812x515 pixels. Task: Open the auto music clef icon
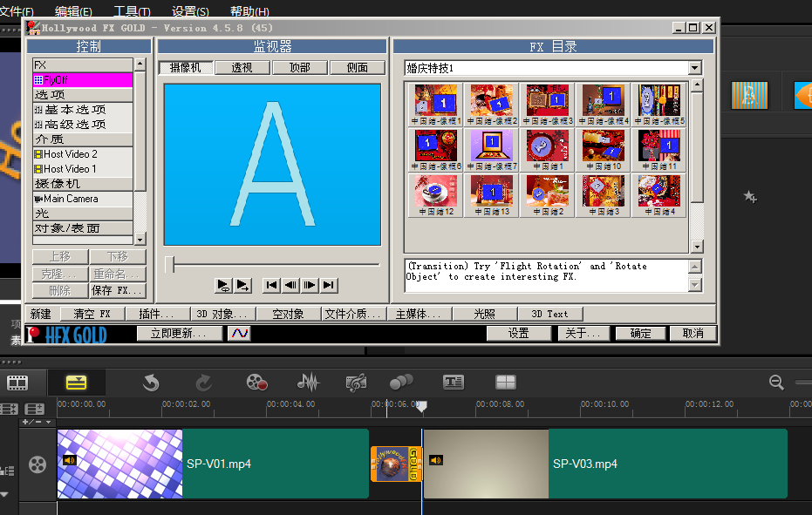(x=356, y=383)
